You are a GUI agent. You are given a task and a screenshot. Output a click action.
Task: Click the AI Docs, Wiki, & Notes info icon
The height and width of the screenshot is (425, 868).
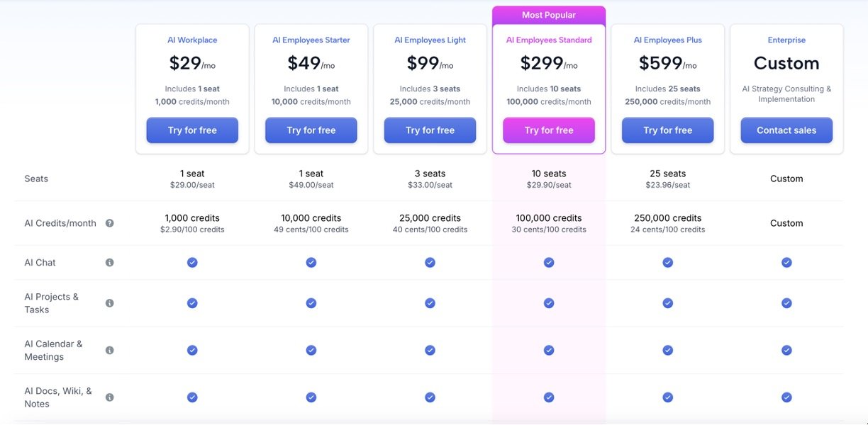pos(110,397)
